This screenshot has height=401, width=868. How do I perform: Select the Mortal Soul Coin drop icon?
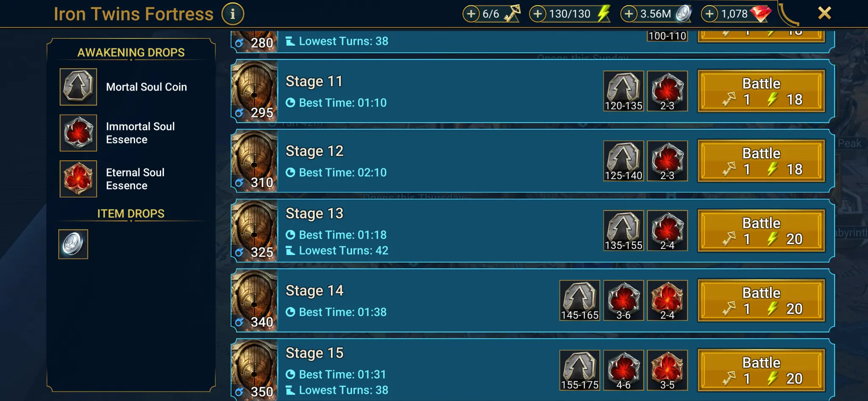pos(78,87)
